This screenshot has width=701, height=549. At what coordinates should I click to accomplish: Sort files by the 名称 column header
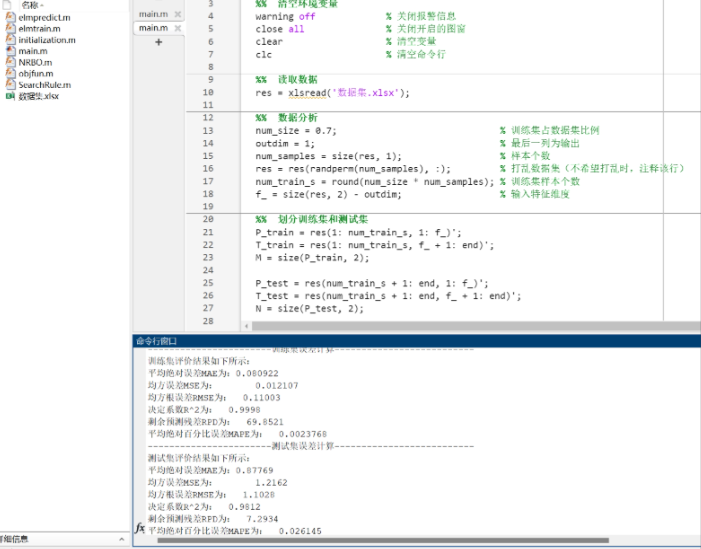(32, 5)
